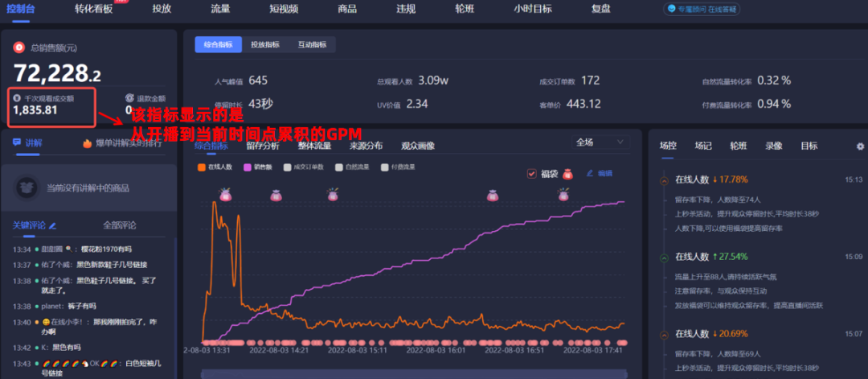This screenshot has height=379, width=868.
Task: Open the 整体流量 chart tab
Action: [x=314, y=146]
